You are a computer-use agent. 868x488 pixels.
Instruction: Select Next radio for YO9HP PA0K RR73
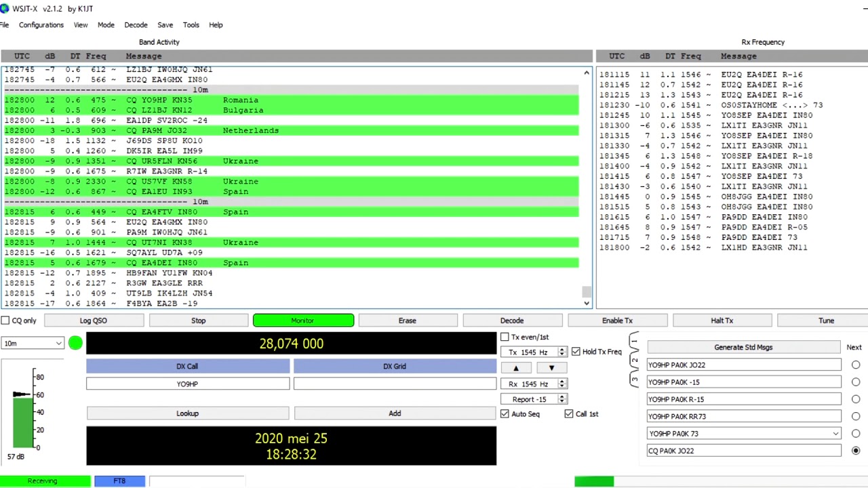(856, 416)
